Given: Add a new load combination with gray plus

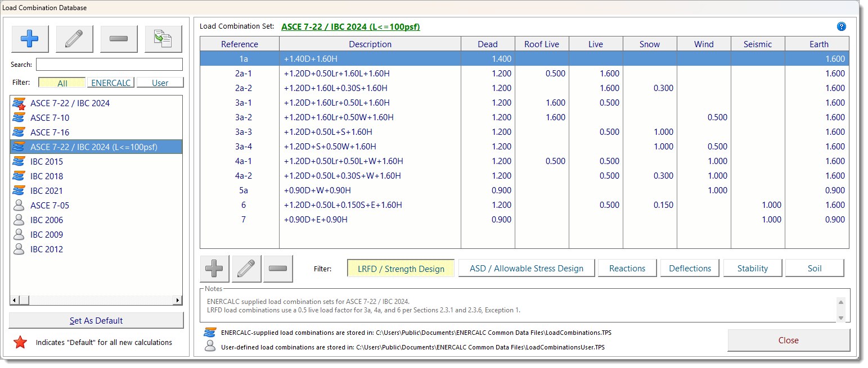Looking at the screenshot, I should click(214, 269).
